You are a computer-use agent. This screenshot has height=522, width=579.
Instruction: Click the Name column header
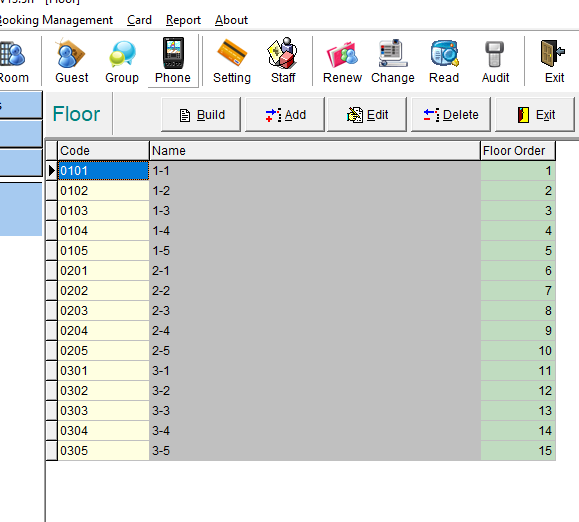315,151
